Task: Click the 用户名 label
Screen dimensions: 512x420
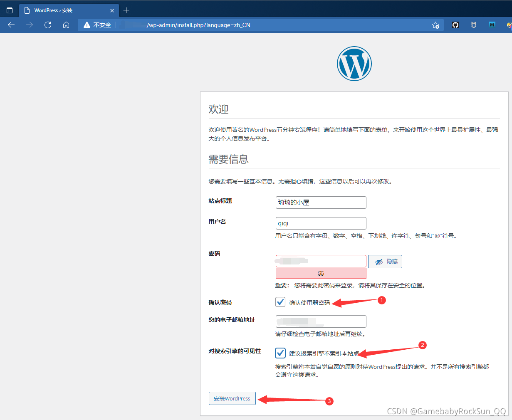Action: coord(217,222)
